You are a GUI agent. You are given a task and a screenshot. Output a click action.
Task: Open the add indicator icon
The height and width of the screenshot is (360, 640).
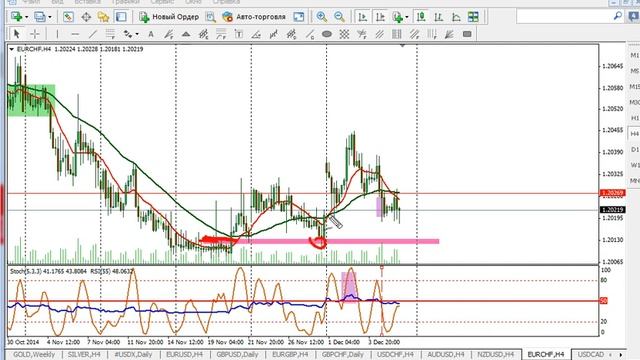point(397,17)
